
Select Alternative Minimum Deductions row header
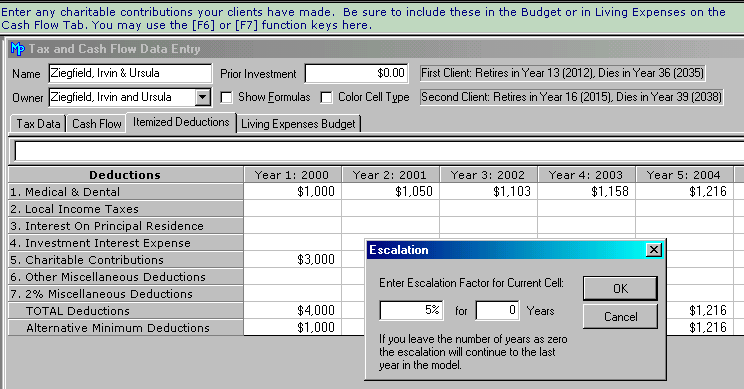point(126,328)
